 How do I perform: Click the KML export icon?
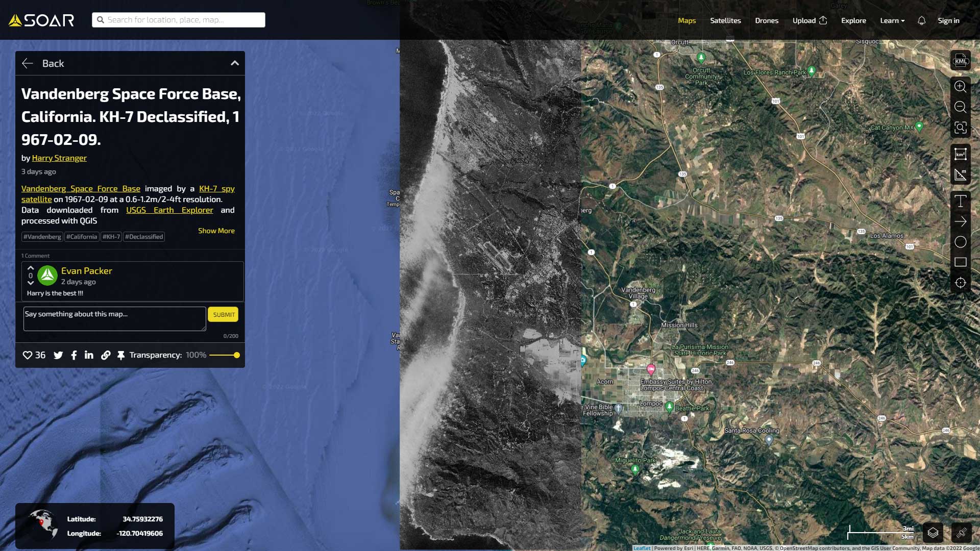(x=960, y=61)
